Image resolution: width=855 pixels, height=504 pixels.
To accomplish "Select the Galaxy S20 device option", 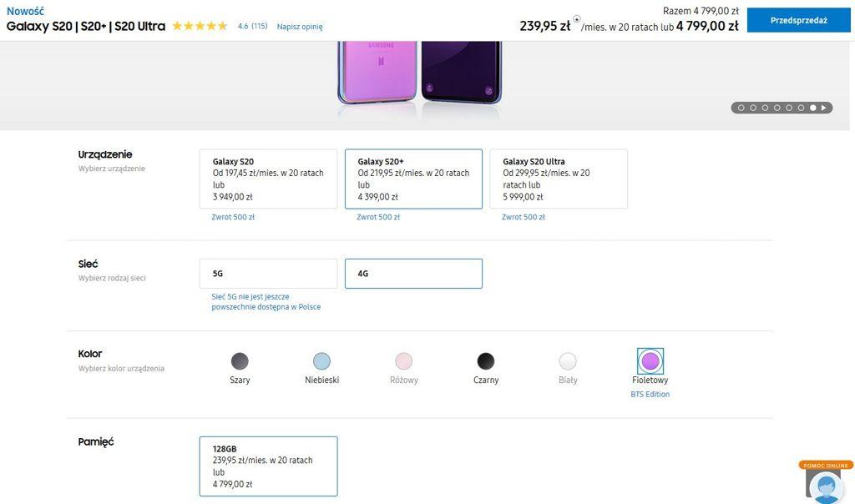I will [x=268, y=179].
